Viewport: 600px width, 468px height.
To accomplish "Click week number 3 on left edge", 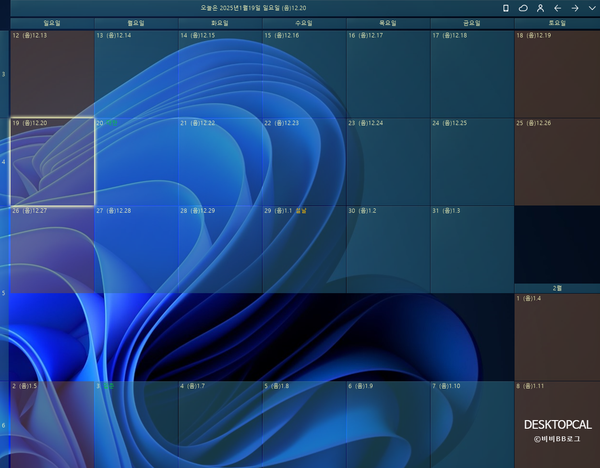I will click(x=3, y=74).
